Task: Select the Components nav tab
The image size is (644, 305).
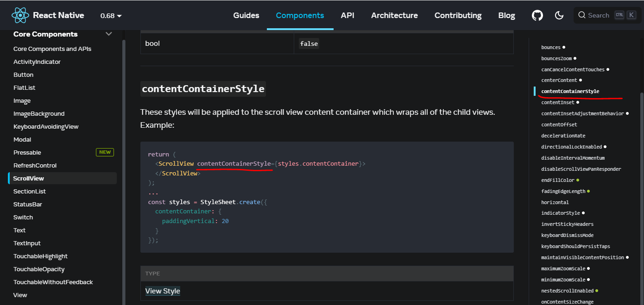Action: (x=300, y=15)
